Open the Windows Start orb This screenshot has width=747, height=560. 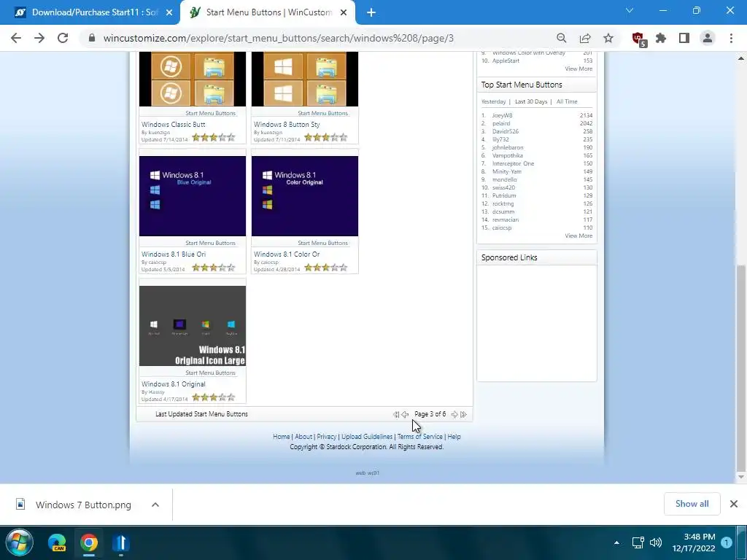tap(20, 542)
